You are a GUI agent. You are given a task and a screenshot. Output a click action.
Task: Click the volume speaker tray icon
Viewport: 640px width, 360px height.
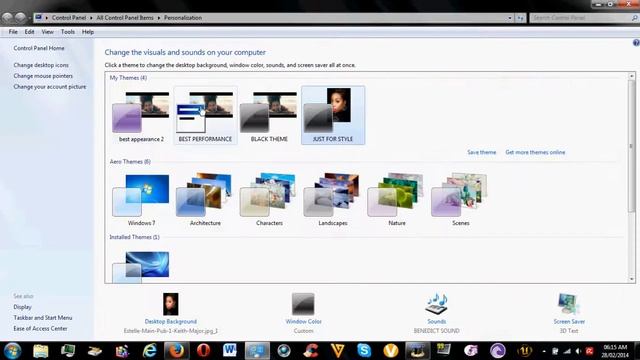point(578,351)
